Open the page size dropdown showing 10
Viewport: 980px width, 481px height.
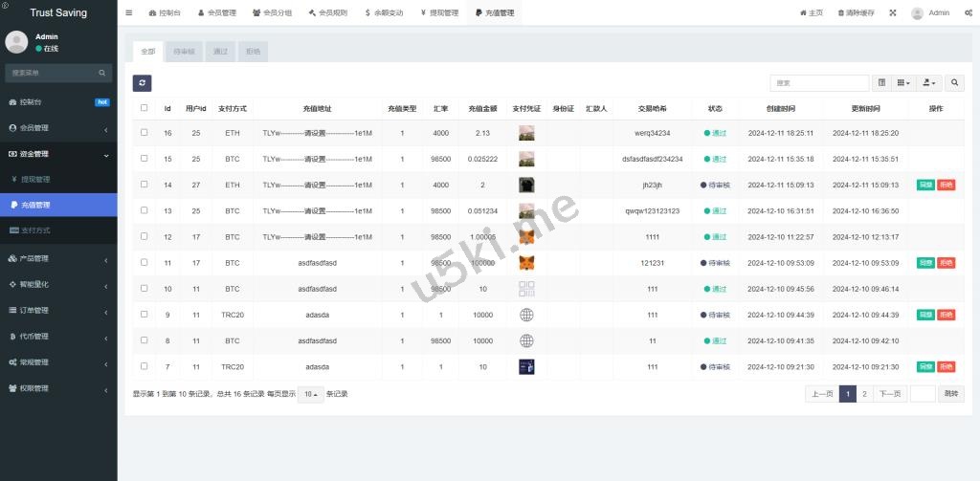(310, 394)
